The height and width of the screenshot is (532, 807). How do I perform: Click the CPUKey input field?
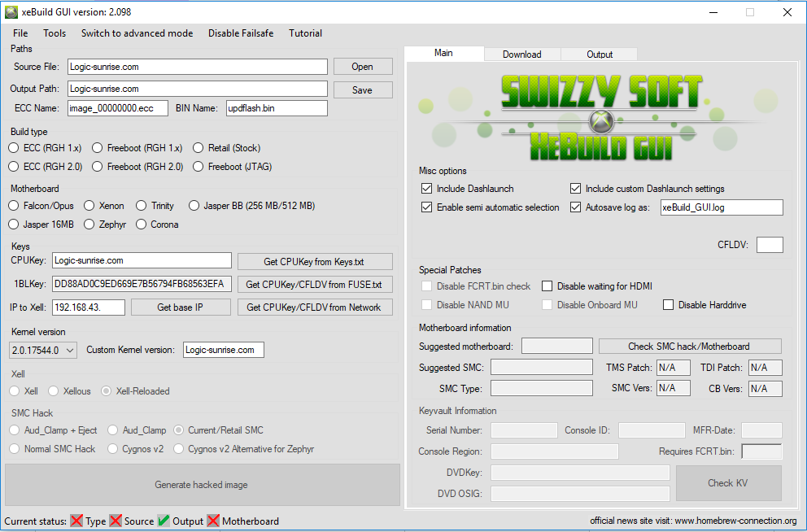pyautogui.click(x=142, y=260)
